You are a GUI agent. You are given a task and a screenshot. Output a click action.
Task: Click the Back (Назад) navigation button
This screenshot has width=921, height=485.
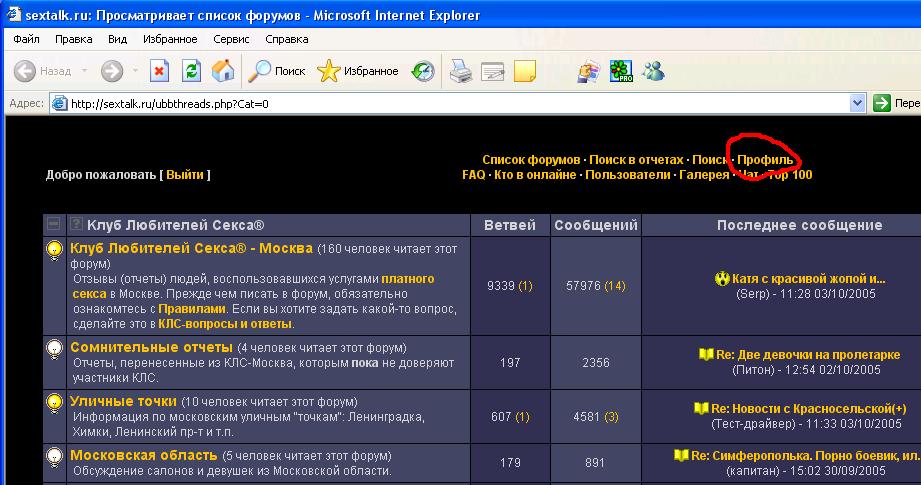coord(42,71)
